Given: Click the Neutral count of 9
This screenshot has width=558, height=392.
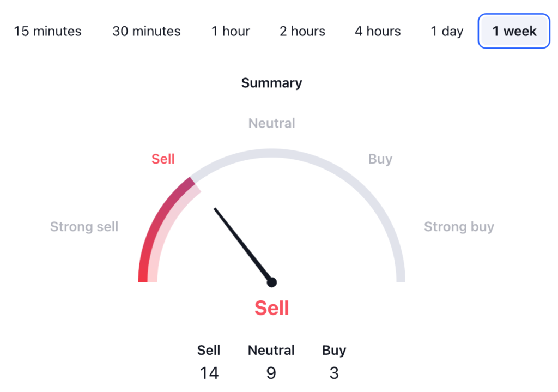Looking at the screenshot, I should point(271,372).
